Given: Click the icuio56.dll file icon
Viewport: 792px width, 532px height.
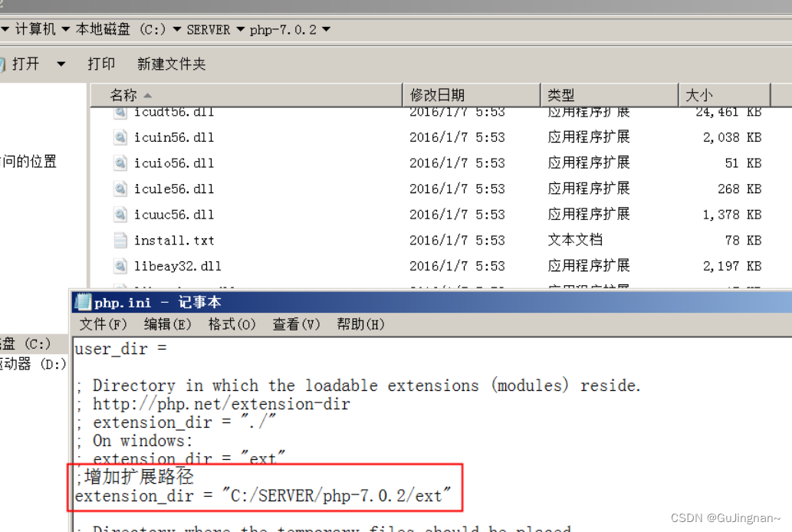Looking at the screenshot, I should pos(120,163).
